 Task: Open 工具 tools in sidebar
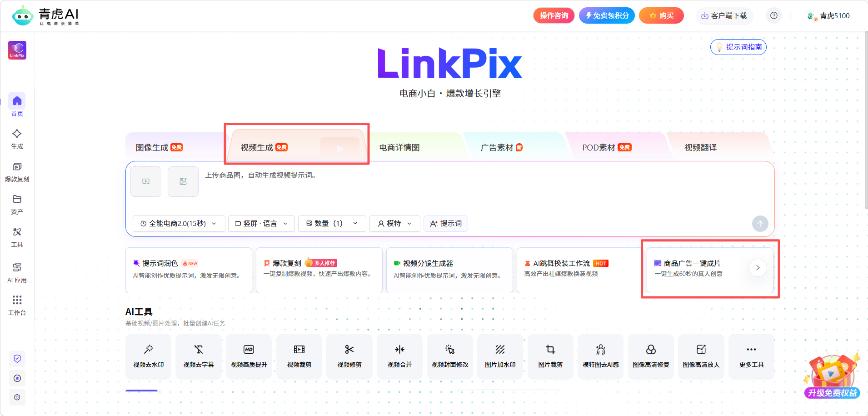click(x=17, y=237)
